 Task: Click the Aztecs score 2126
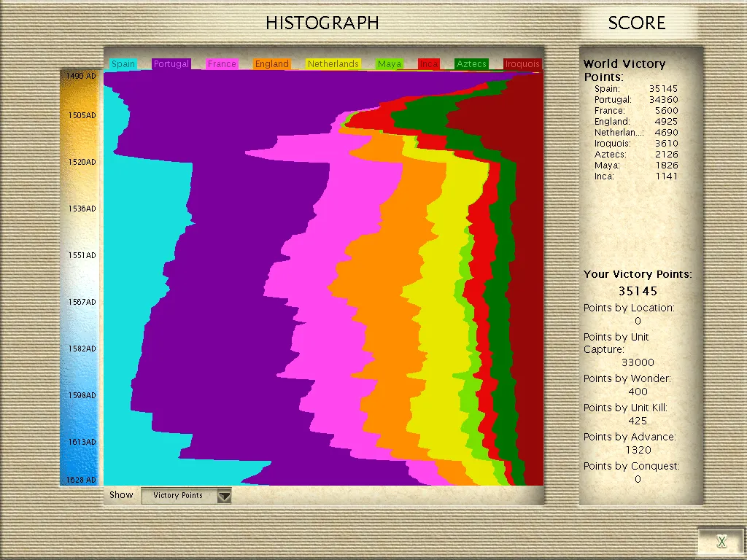pyautogui.click(x=666, y=155)
